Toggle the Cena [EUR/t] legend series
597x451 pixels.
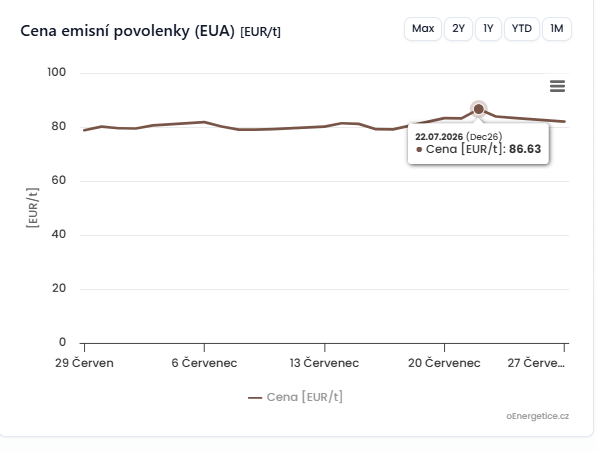click(295, 397)
